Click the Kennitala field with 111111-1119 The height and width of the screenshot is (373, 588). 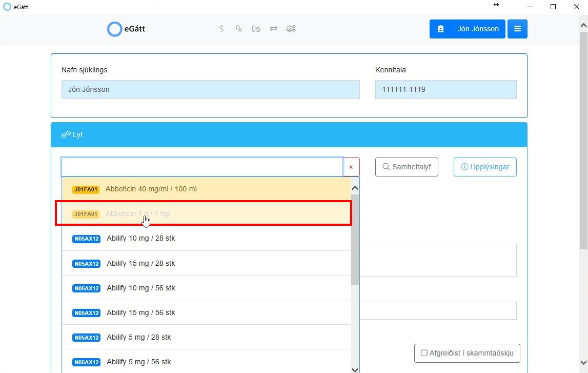point(446,89)
